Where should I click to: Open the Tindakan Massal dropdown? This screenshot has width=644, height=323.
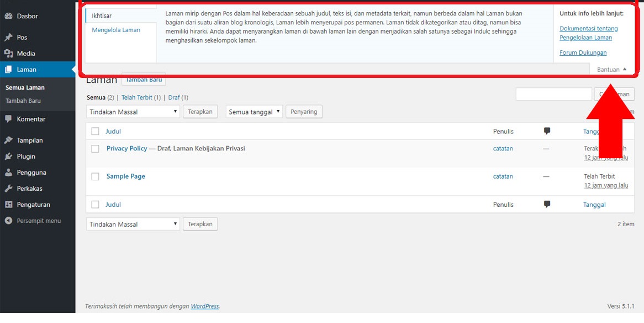(133, 111)
